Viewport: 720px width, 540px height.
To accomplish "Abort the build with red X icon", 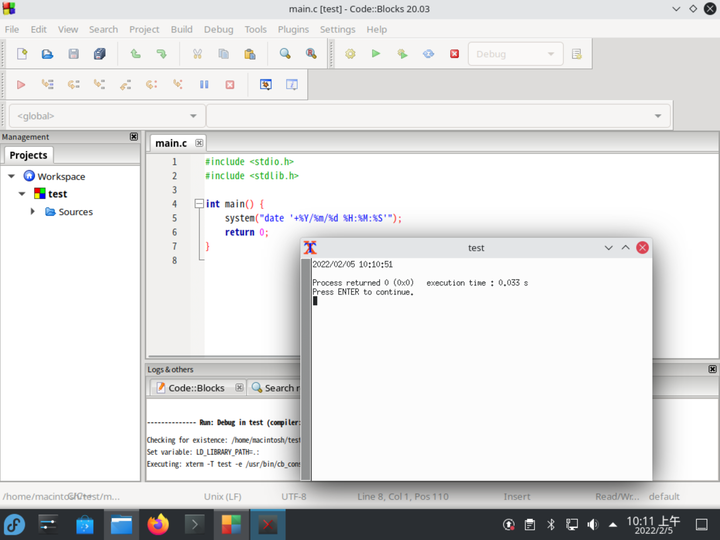I will [455, 54].
